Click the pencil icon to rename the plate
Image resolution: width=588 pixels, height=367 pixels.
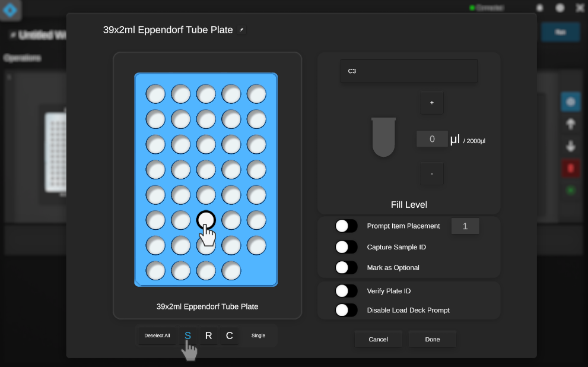tap(241, 30)
